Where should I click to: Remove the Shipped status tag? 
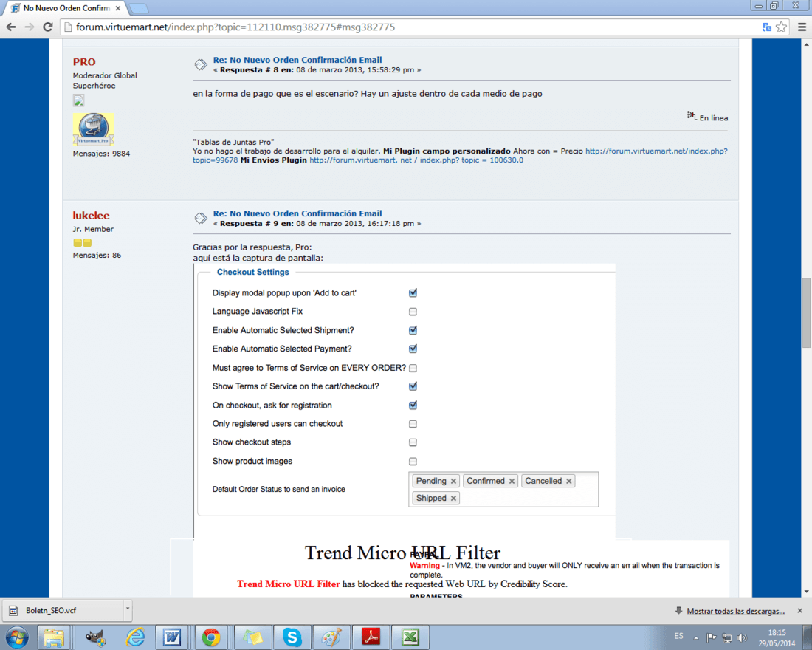453,498
